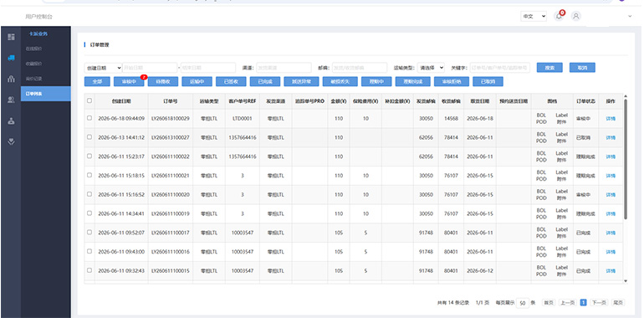The image size is (644, 318).
Task: Filter orders by 已完成 tab
Action: [x=265, y=81]
